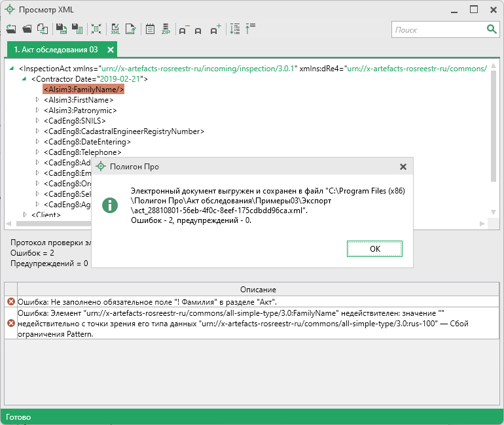Click the increase font size icon
The image size is (504, 425).
pyautogui.click(x=215, y=29)
